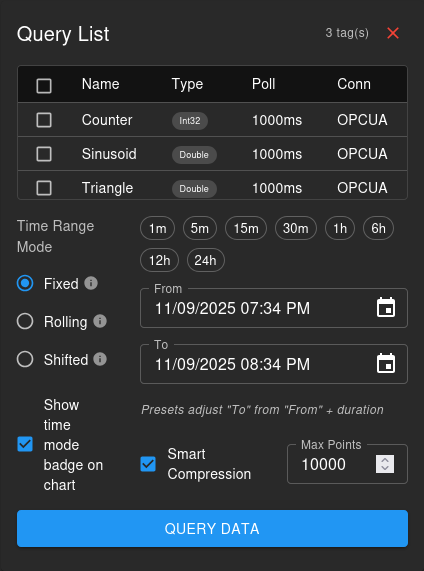Click 1000ms poll value in Counter row

pos(277,120)
